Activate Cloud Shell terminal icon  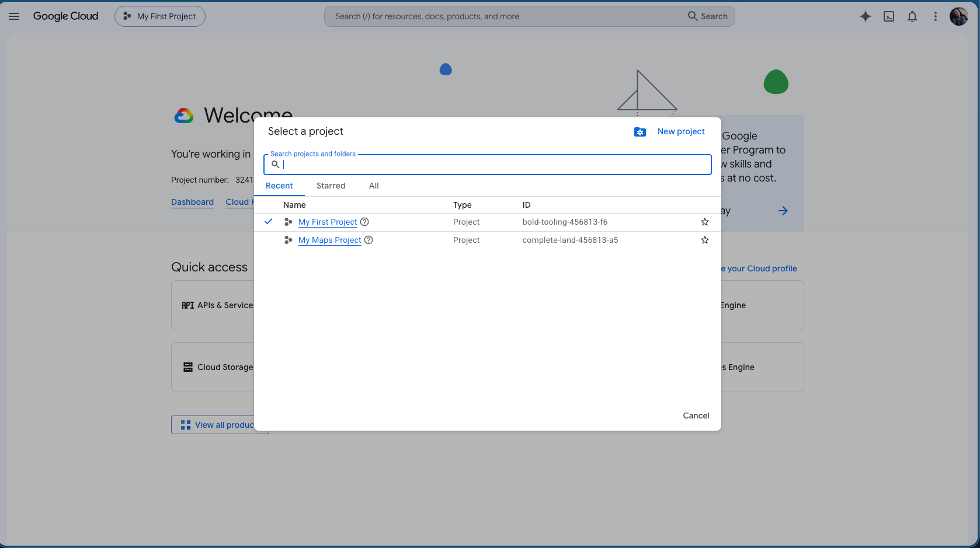pyautogui.click(x=889, y=16)
